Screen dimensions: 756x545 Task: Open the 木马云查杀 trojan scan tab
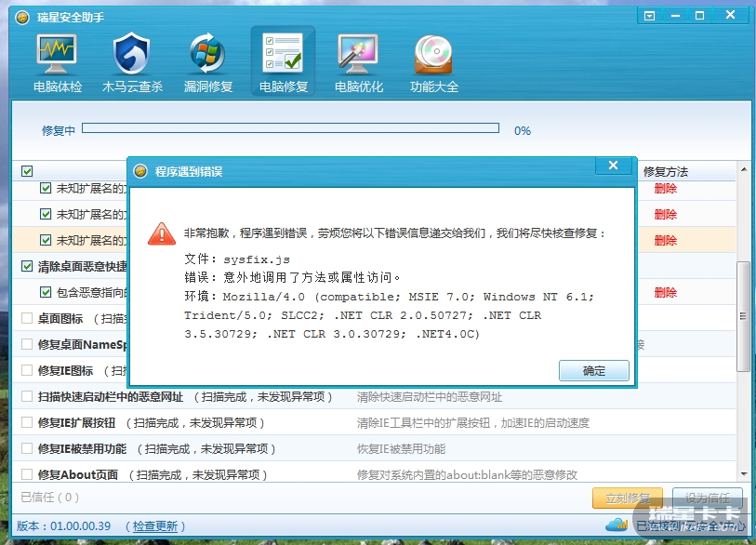click(132, 62)
